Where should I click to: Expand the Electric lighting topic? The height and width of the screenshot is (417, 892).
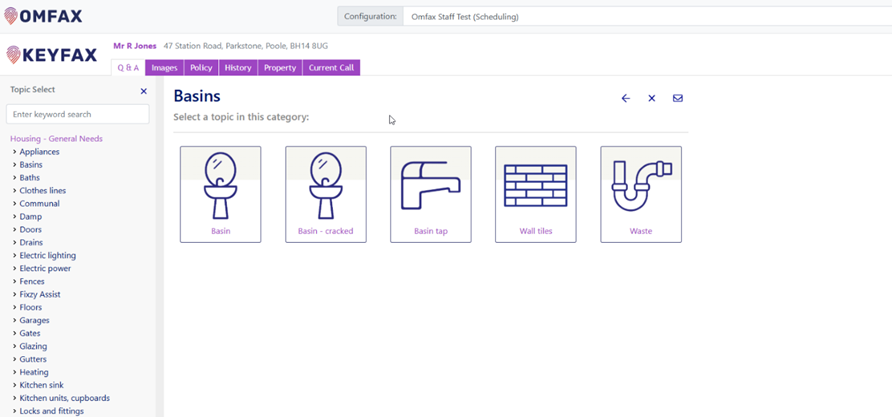tap(15, 256)
